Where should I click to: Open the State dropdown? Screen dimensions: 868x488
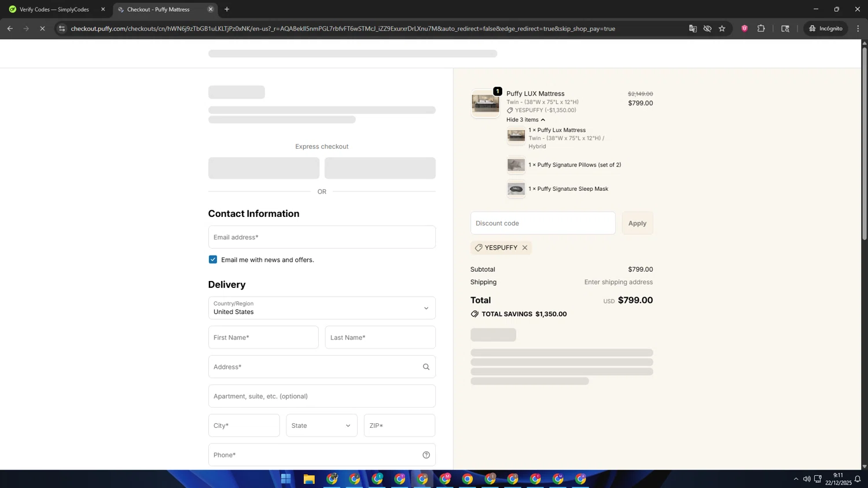(322, 426)
